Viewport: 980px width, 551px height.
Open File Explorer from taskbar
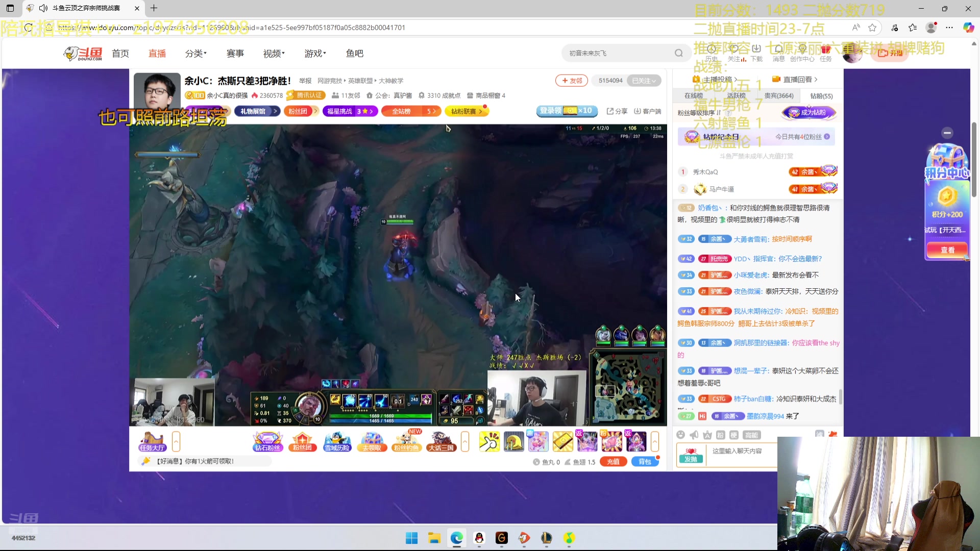pos(434,538)
